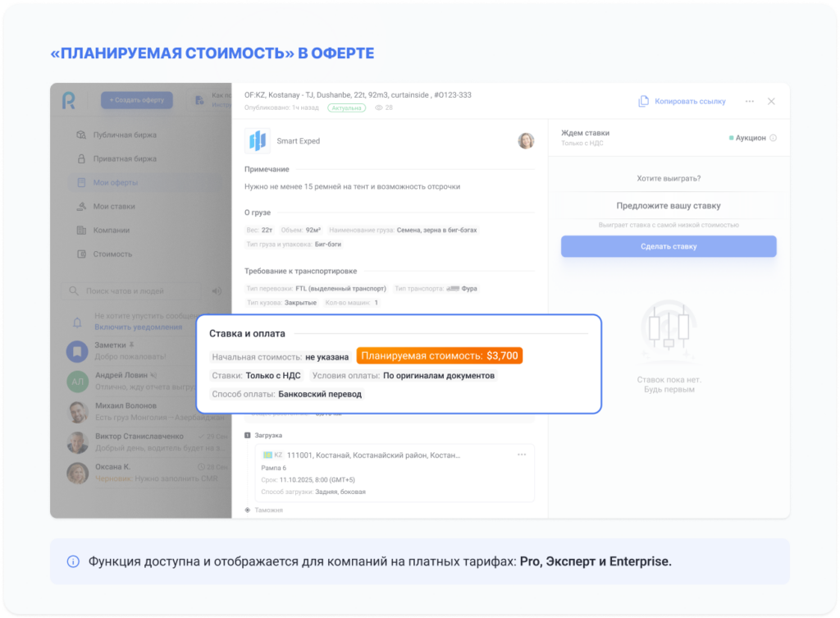Click the Предложите вашу ставку input field
This screenshot has height=618, width=840.
pos(668,205)
